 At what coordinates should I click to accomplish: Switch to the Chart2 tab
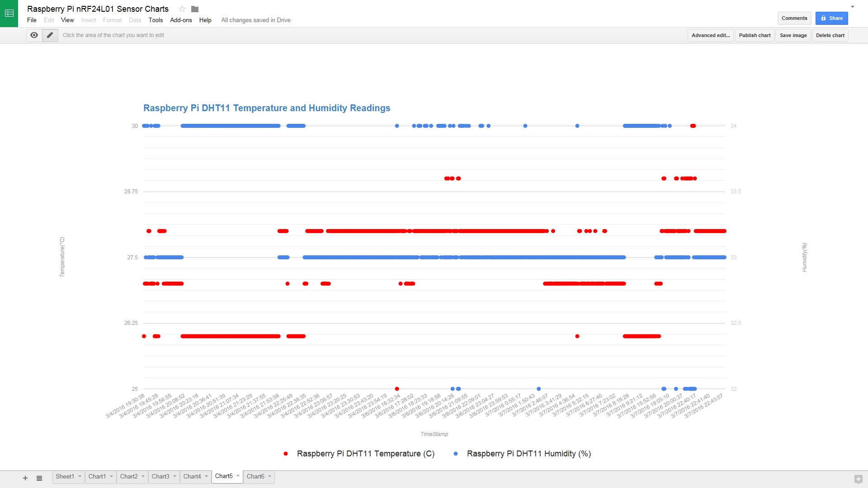[129, 477]
